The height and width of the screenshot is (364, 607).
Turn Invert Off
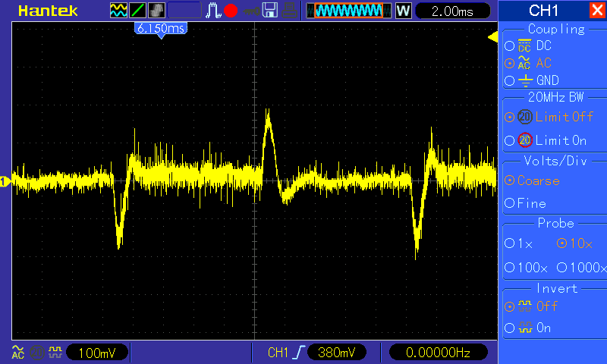[x=531, y=306]
